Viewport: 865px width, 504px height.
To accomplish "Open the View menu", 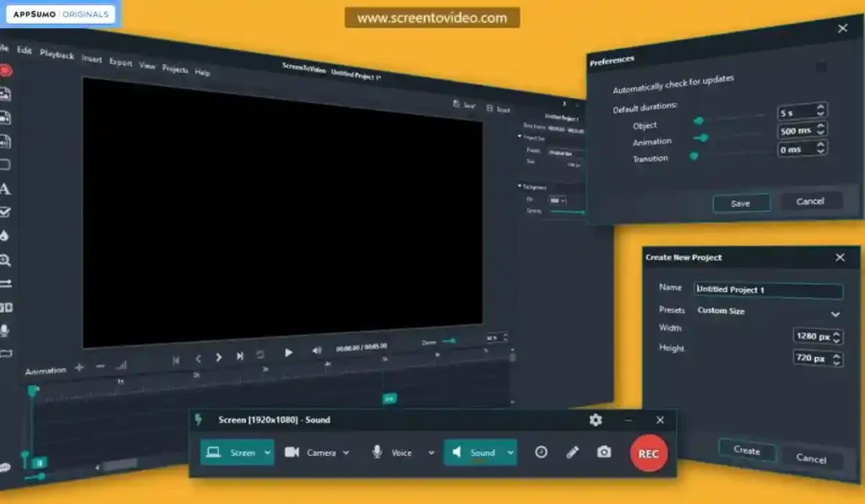I will click(147, 65).
